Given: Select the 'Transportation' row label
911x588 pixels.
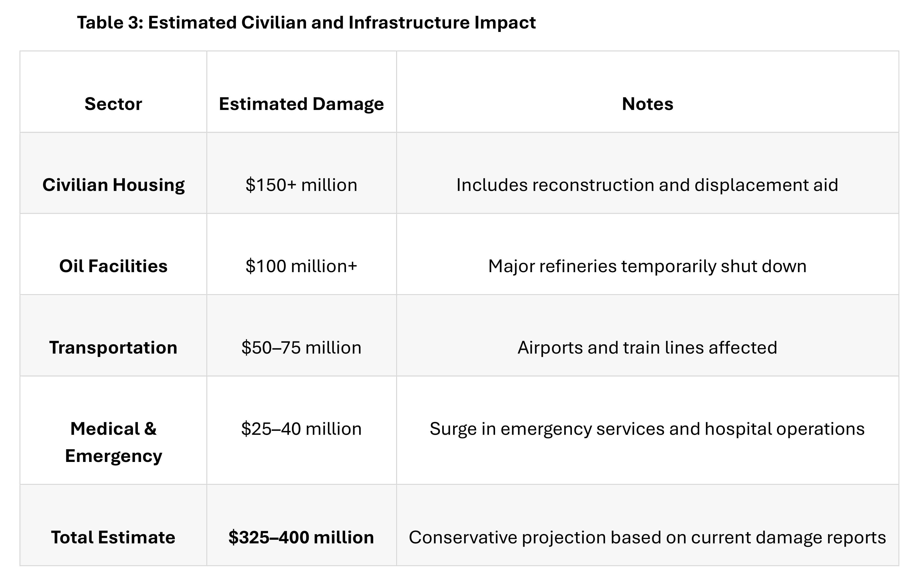Looking at the screenshot, I should 113,347.
